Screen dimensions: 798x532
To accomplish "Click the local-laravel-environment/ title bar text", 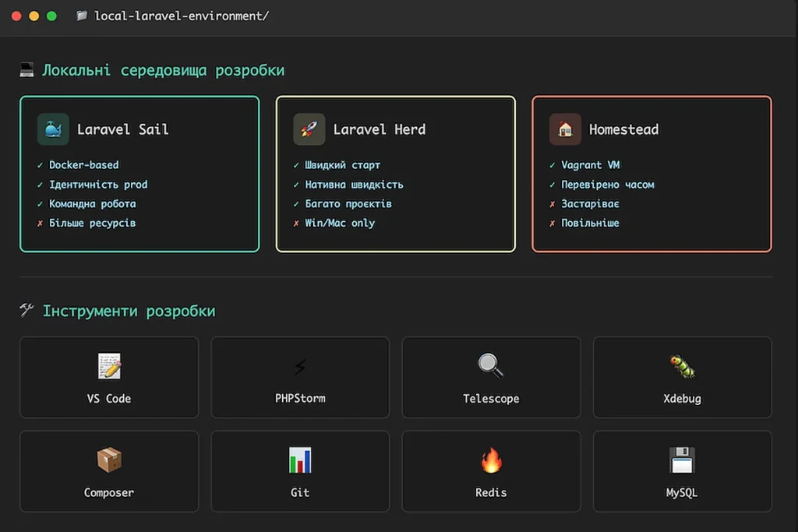I will 181,14.
